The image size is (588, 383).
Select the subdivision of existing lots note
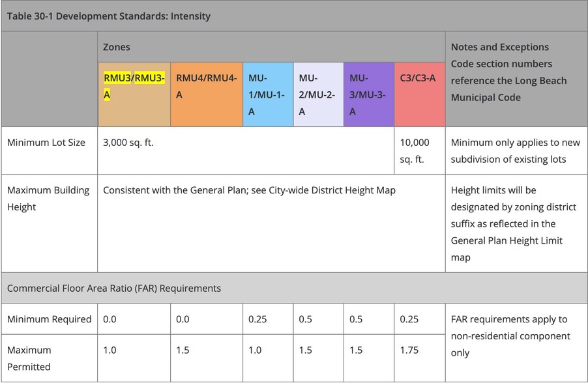[508, 159]
